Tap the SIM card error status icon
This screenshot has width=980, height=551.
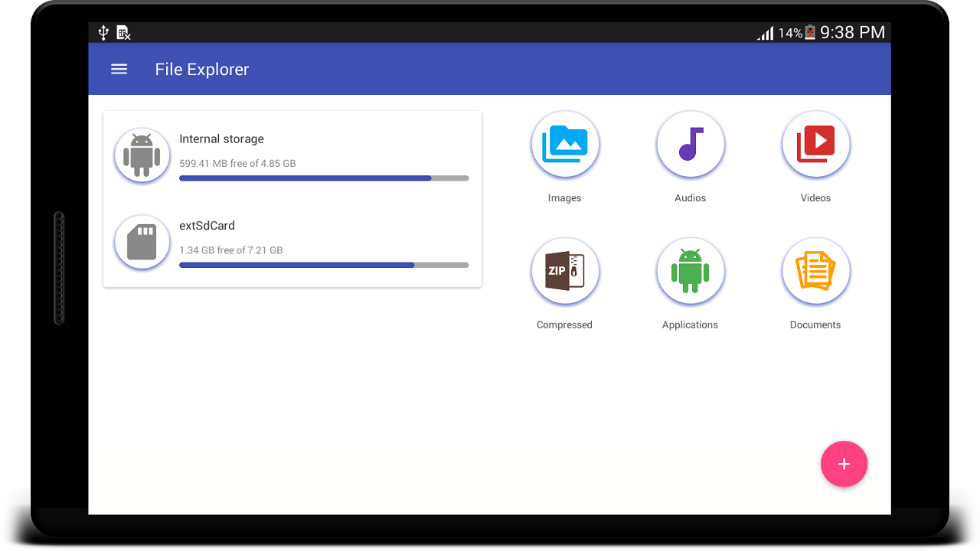coord(123,32)
